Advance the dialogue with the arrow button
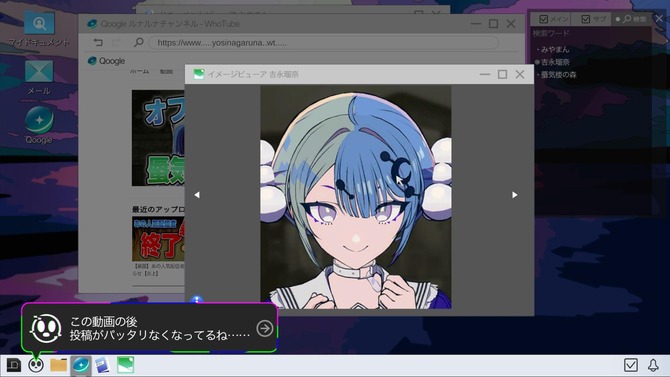The width and height of the screenshot is (670, 377). tap(264, 328)
